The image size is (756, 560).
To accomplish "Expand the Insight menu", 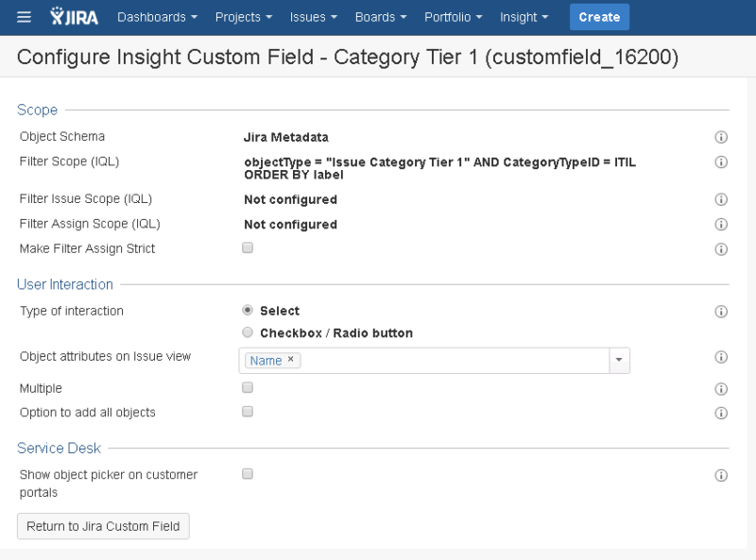I will point(524,17).
